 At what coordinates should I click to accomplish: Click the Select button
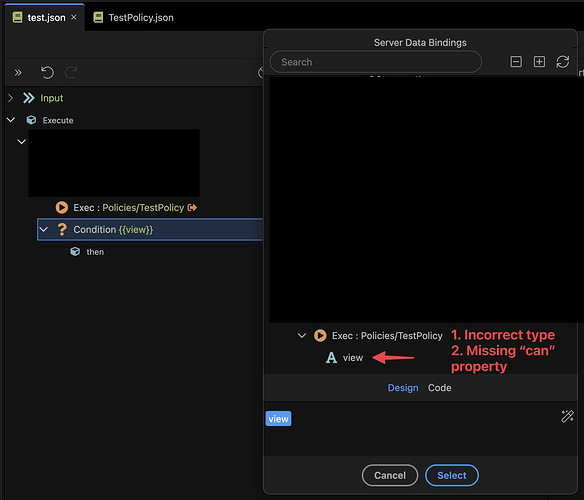click(x=452, y=475)
